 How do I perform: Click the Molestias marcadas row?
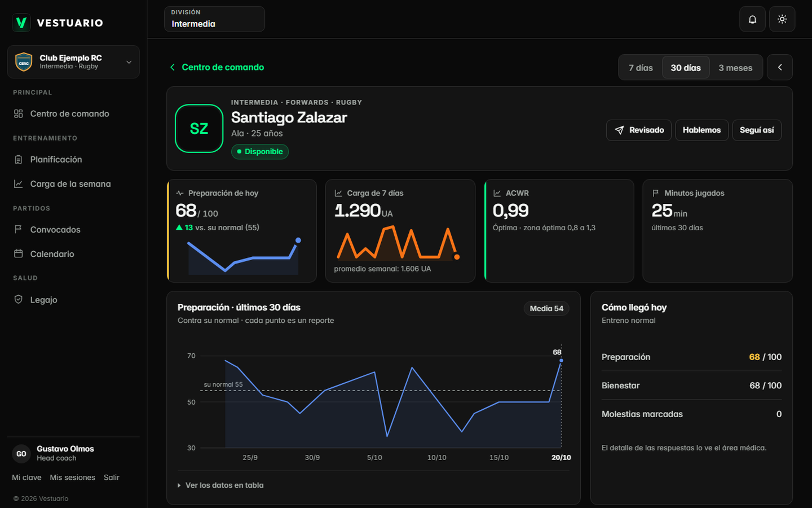pos(691,414)
